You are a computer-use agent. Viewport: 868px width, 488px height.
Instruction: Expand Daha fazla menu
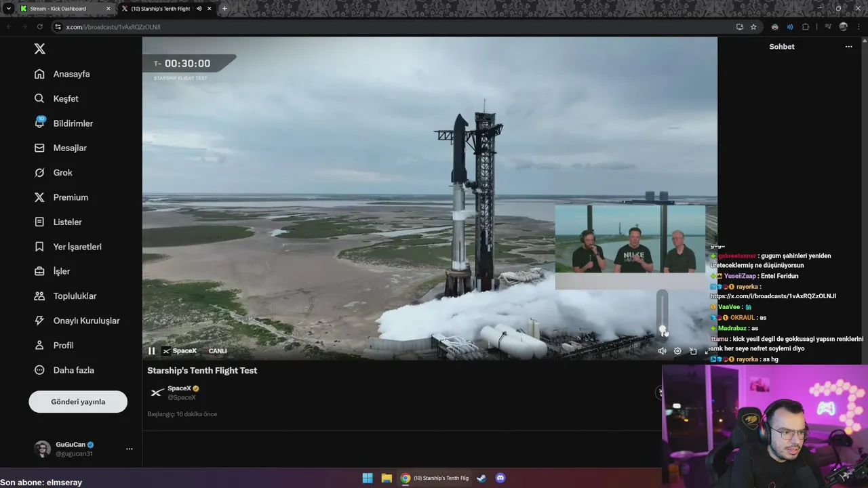64,370
